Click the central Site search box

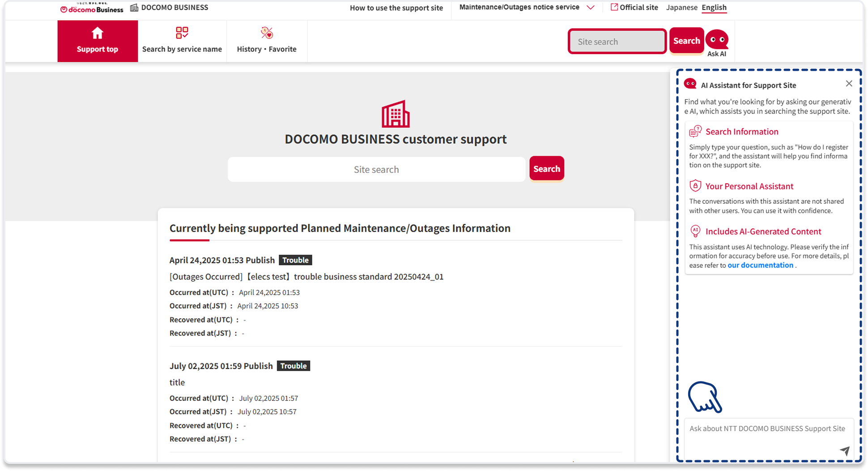tap(376, 169)
